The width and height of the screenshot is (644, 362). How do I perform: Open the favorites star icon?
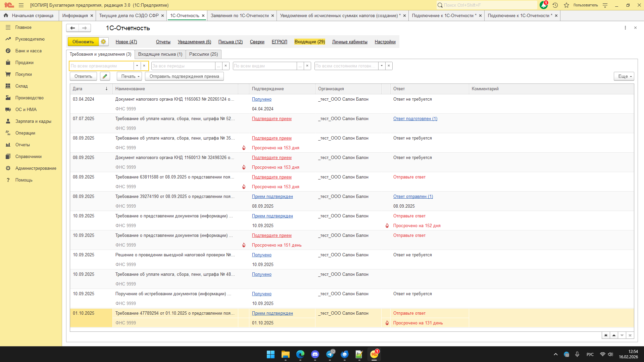pos(566,5)
